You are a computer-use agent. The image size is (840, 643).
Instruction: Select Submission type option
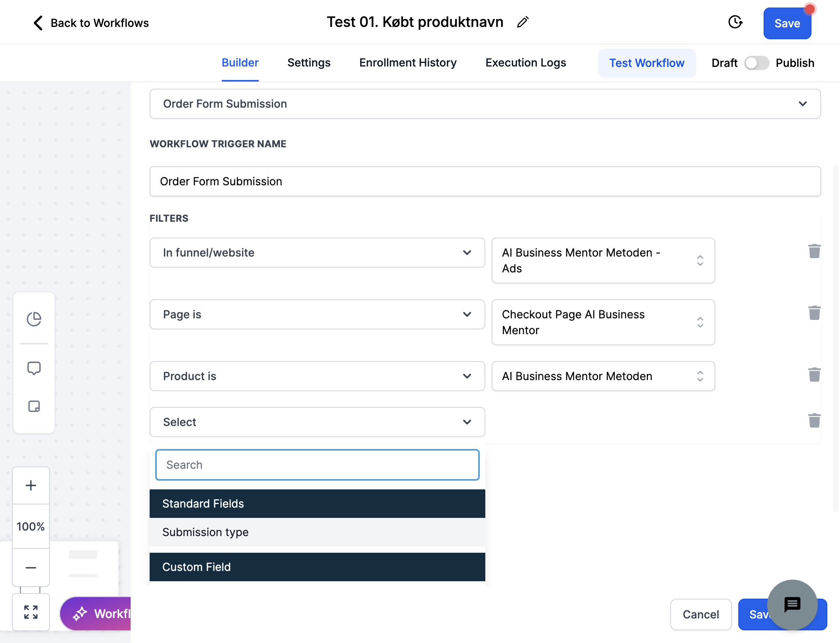[x=317, y=532]
